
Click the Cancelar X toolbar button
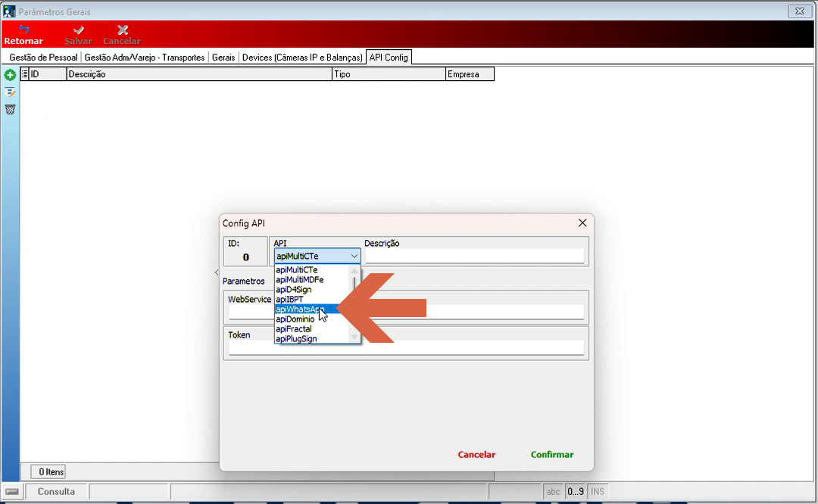pos(121,35)
